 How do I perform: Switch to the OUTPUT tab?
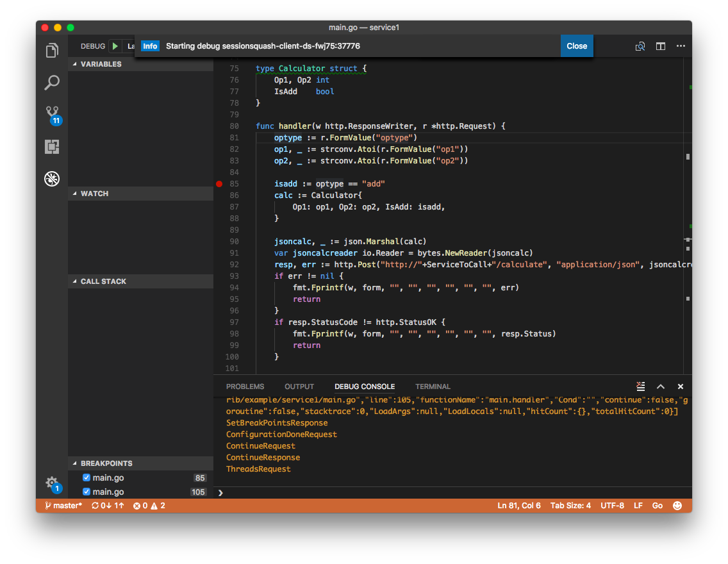299,386
